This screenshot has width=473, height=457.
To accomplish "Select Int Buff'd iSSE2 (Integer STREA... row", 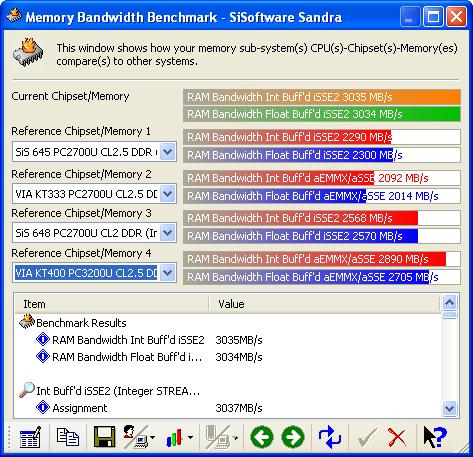I will [x=118, y=391].
